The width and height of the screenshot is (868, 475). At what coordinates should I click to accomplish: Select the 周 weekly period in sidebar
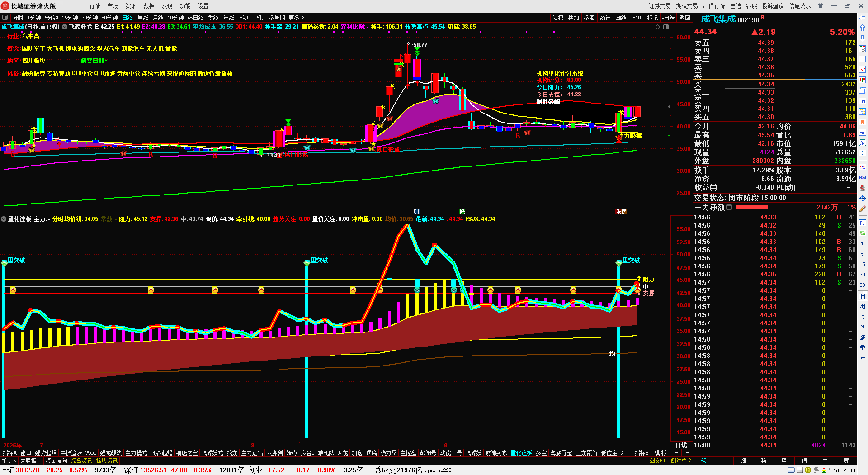click(x=863, y=306)
